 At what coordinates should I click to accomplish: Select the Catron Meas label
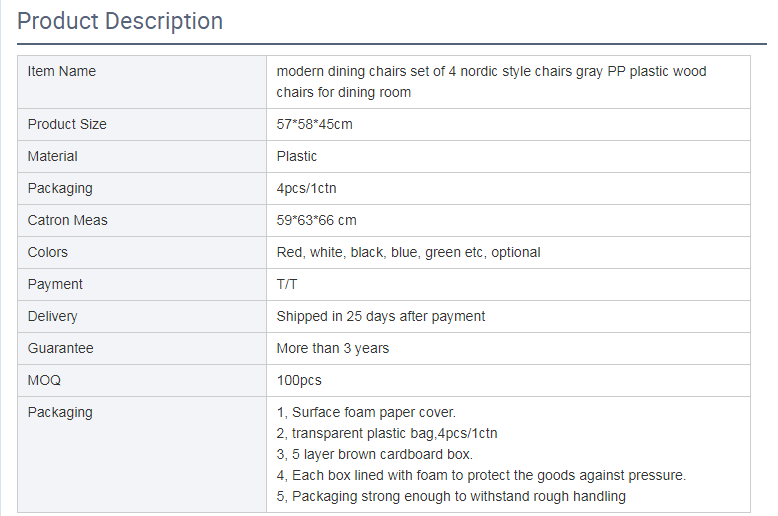[x=67, y=220]
